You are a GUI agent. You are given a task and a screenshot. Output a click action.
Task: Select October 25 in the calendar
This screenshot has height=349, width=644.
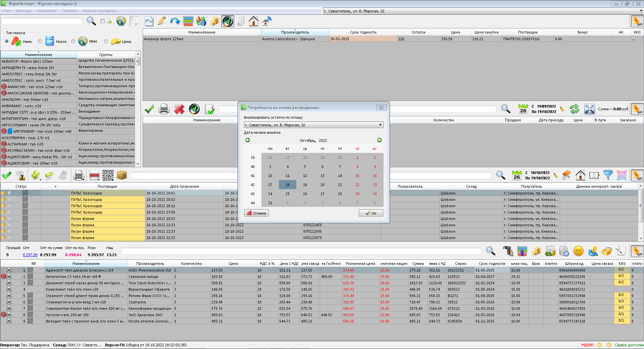287,194
